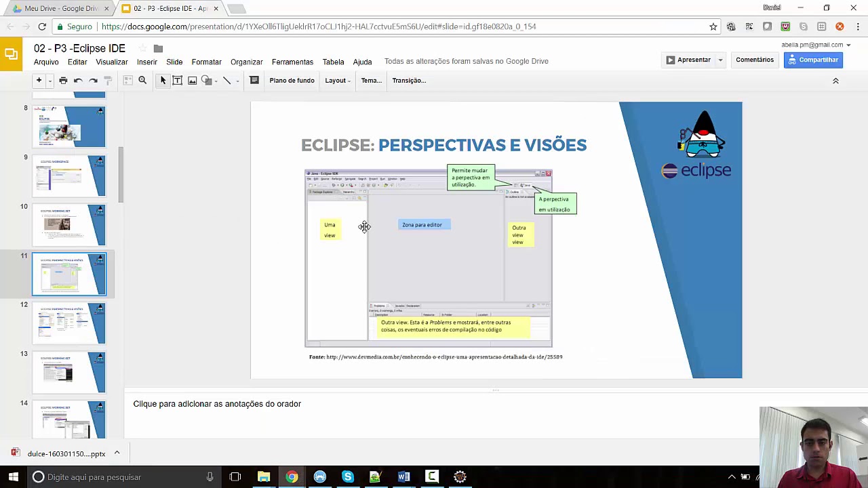The width and height of the screenshot is (868, 488).
Task: Redo the last action
Action: (x=93, y=80)
